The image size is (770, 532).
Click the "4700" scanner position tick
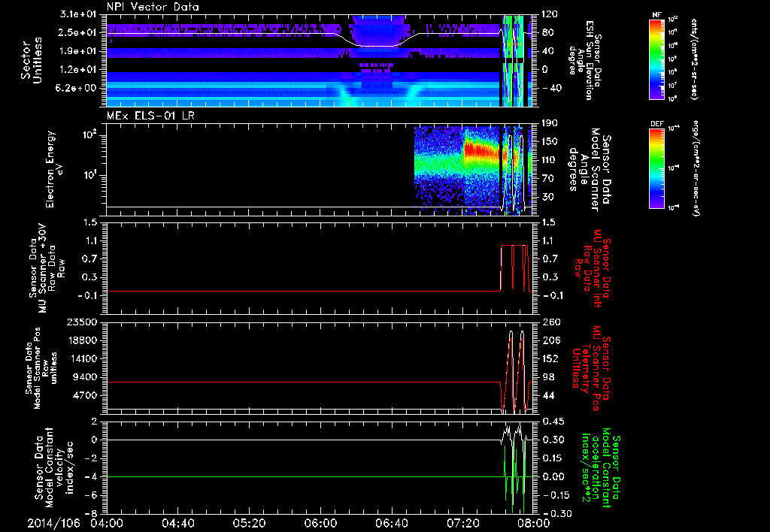(x=86, y=395)
